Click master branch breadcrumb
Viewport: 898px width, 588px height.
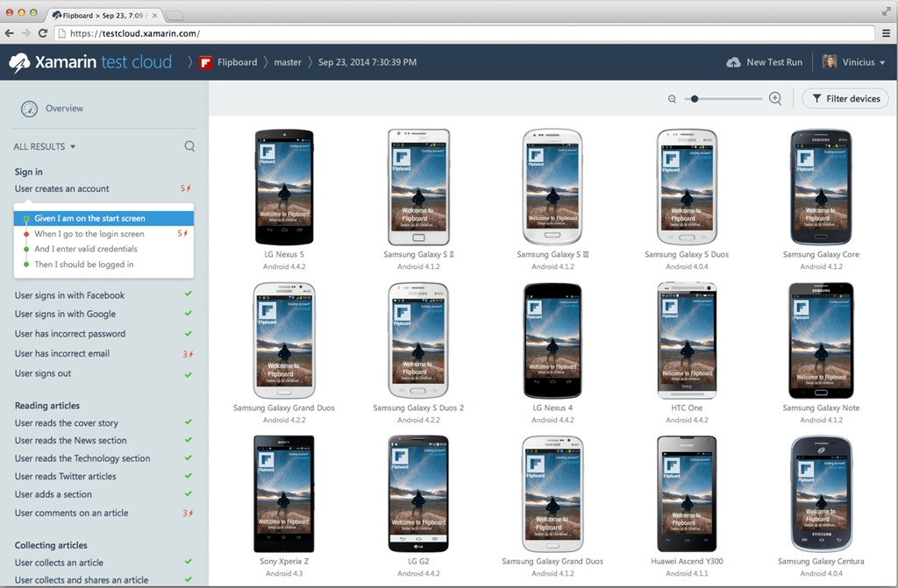[x=288, y=62]
